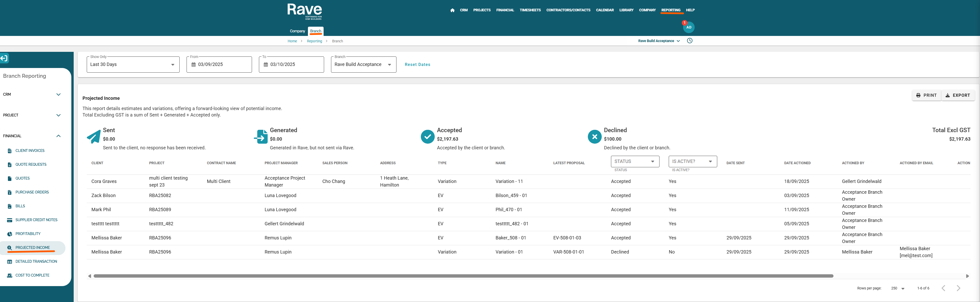Screen dimensions: 980x302
Task: Click the From date calendar icon
Action: pyautogui.click(x=193, y=65)
